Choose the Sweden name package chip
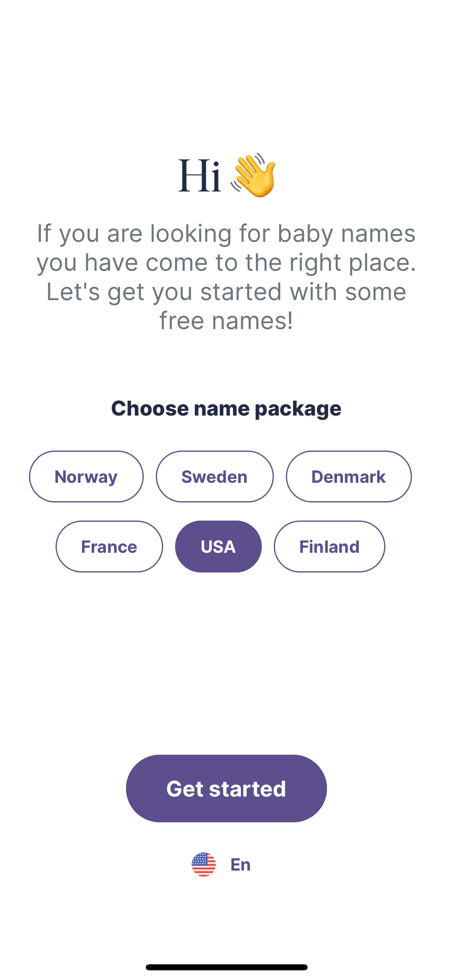The image size is (453, 980). tap(215, 476)
